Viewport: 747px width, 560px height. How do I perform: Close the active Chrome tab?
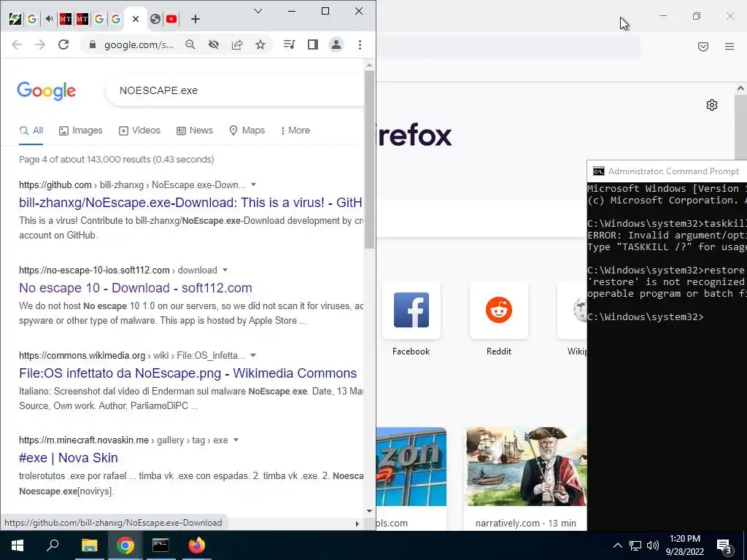click(x=136, y=19)
